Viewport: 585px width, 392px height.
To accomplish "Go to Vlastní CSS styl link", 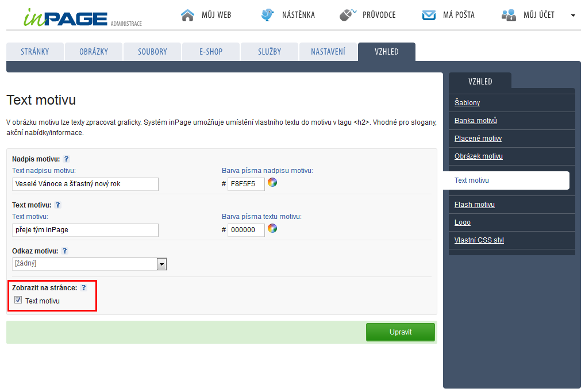I will [479, 240].
